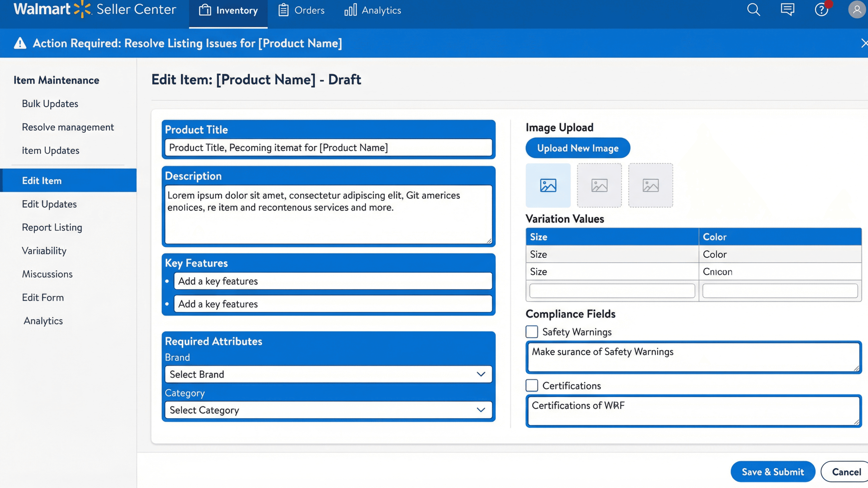Select the first uploaded image thumbnail
Viewport: 868px width, 488px height.
pos(548,185)
